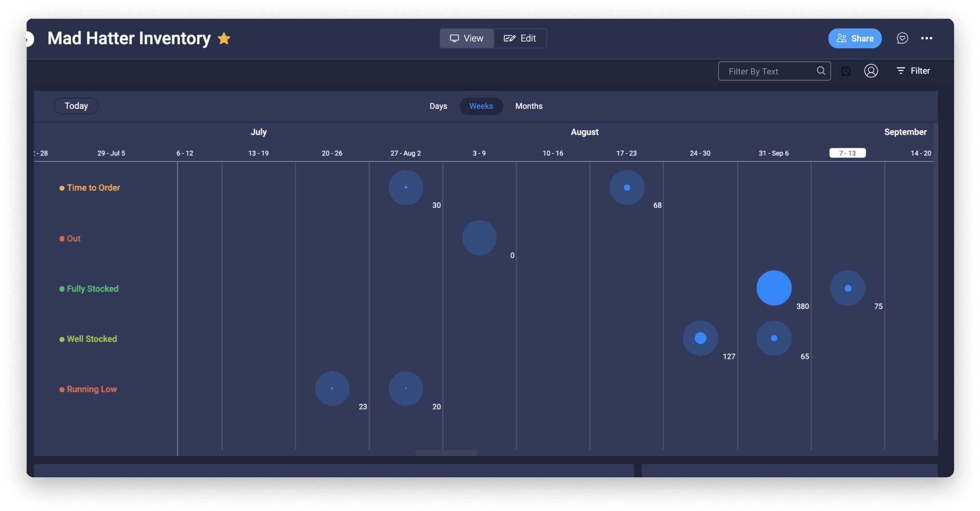Screen dimensions: 980x511
Task: Click the monitor icon on the View tab
Action: point(455,38)
